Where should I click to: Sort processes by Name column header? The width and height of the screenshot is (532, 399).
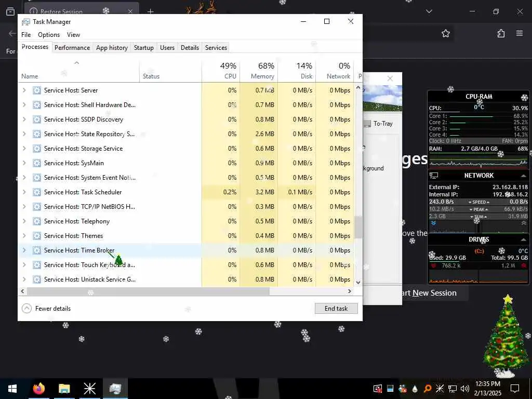[79, 71]
